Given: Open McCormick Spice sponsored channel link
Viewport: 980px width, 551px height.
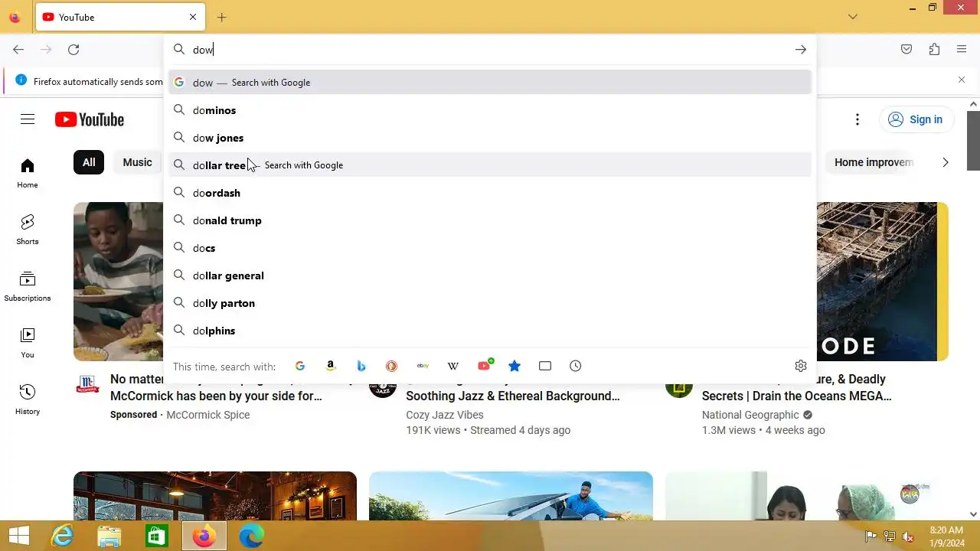Looking at the screenshot, I should (x=208, y=415).
